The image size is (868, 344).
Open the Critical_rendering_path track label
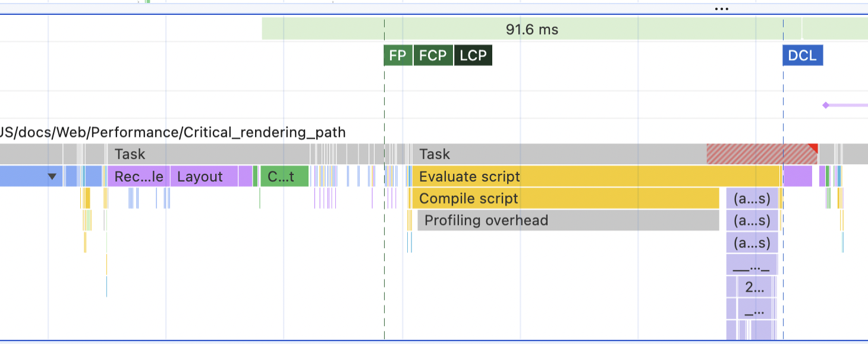(x=172, y=132)
